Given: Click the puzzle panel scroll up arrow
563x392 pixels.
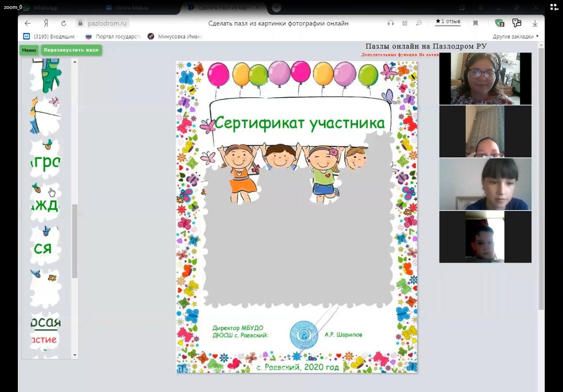Looking at the screenshot, I should click(74, 62).
